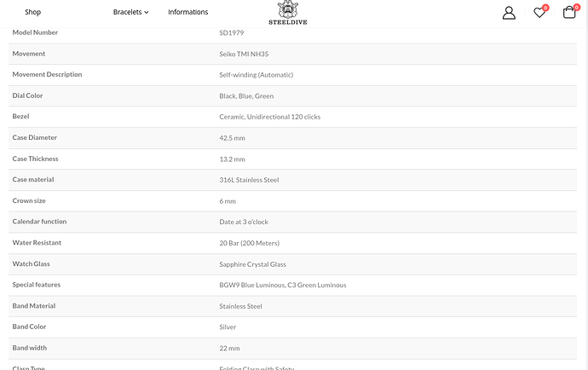Click the Sapphire Crystal Glass value
This screenshot has width=588, height=370.
pos(253,264)
